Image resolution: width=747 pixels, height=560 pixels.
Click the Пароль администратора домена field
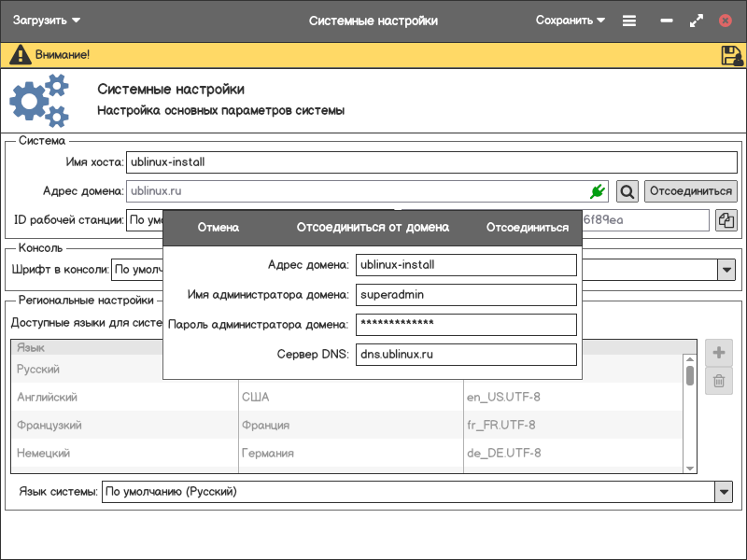click(x=465, y=325)
